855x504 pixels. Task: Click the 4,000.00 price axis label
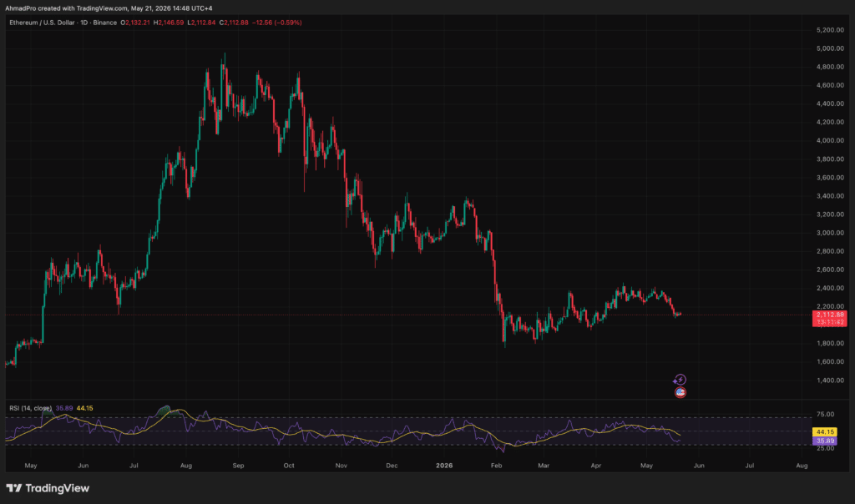click(830, 140)
